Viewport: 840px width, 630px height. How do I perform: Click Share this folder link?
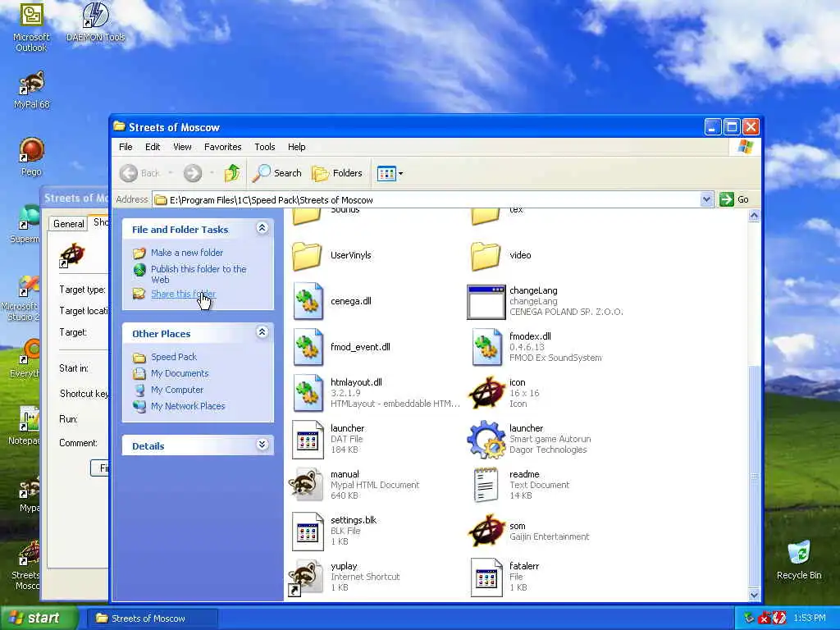183,294
